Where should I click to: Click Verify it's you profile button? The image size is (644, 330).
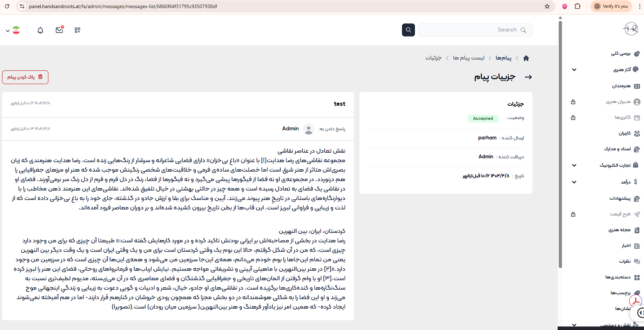point(611,6)
